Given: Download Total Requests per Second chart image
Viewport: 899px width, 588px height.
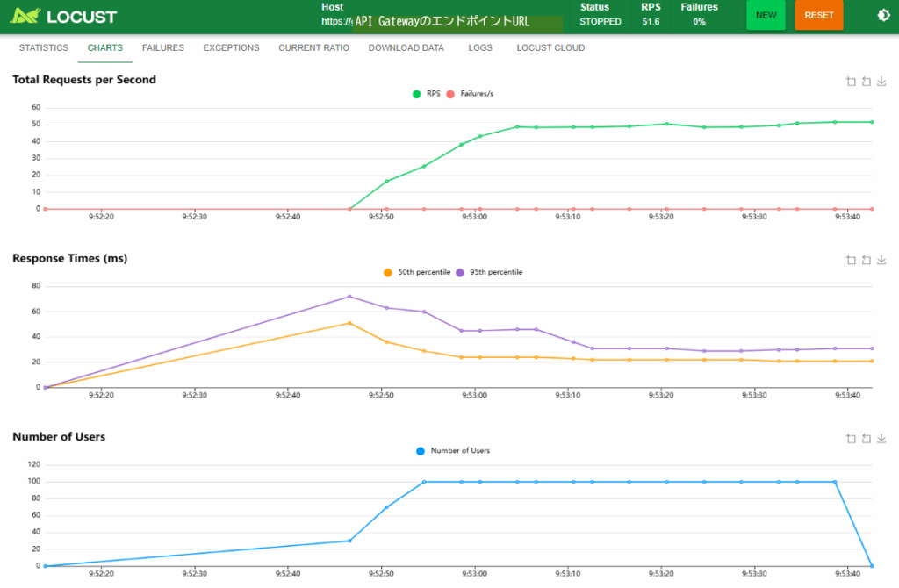Looking at the screenshot, I should [x=881, y=82].
